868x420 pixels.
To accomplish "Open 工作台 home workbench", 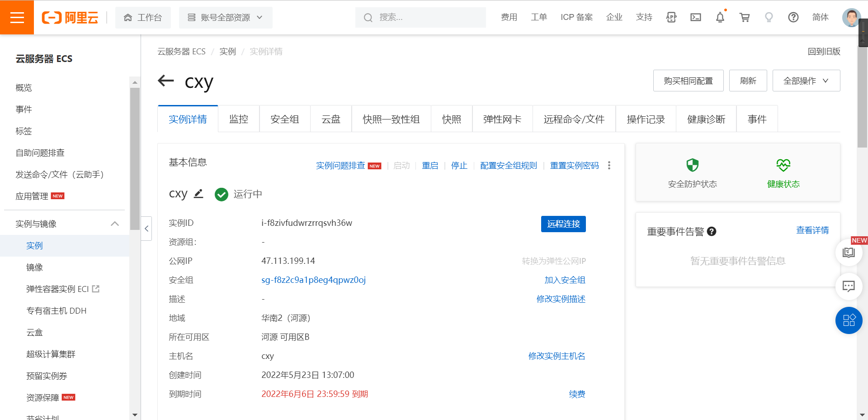I will click(143, 18).
